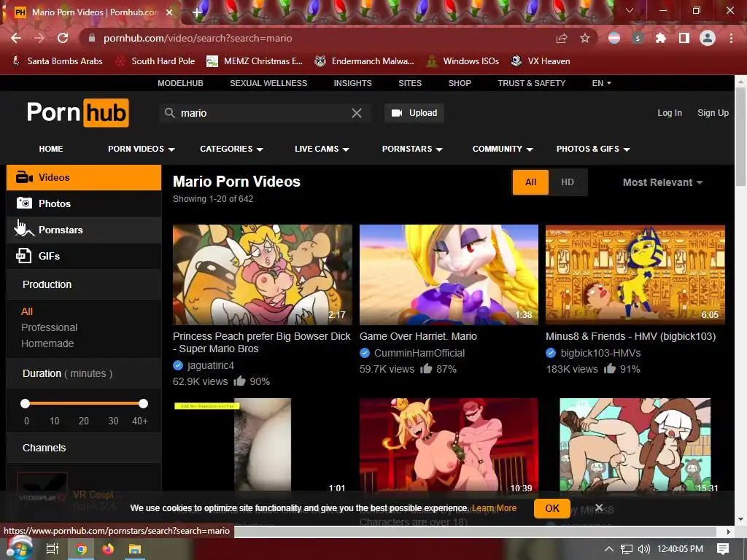Open INSIGHTS in the top bar
This screenshot has width=747, height=560.
click(352, 83)
